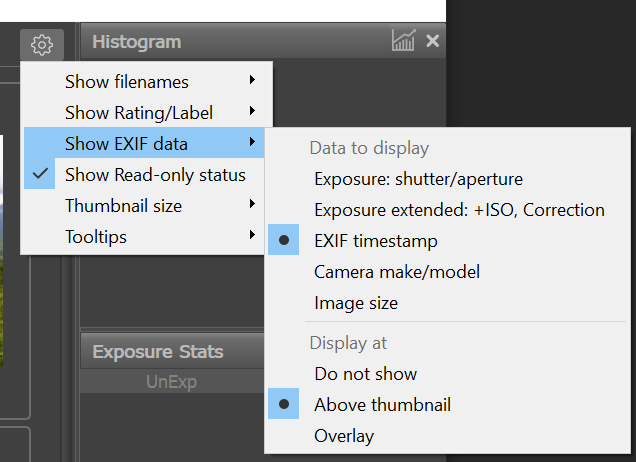Select the EXIF timestamp option
The image size is (636, 462).
point(375,241)
